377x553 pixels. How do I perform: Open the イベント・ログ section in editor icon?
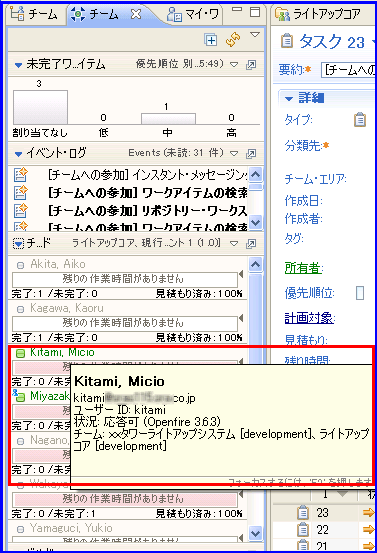(251, 153)
